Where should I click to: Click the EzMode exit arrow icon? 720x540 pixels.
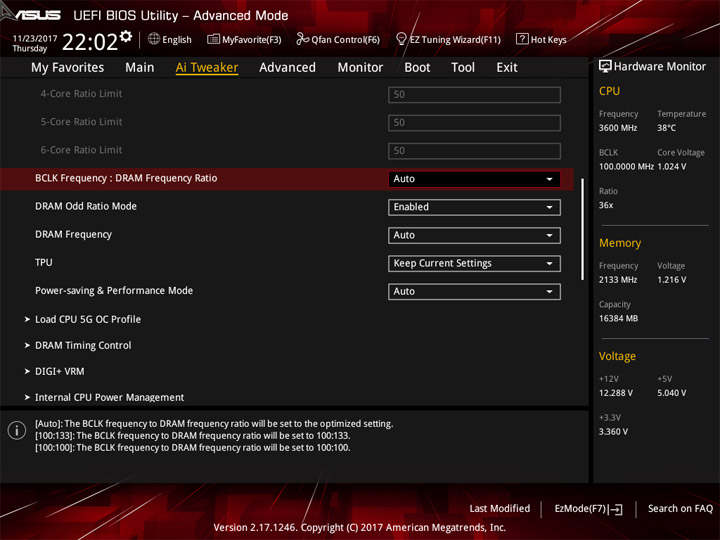tap(616, 509)
